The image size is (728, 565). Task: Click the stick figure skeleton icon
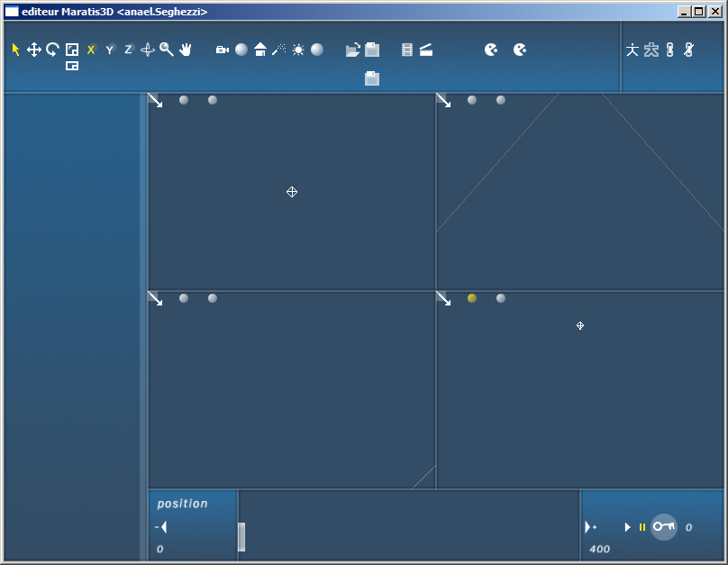click(x=632, y=50)
